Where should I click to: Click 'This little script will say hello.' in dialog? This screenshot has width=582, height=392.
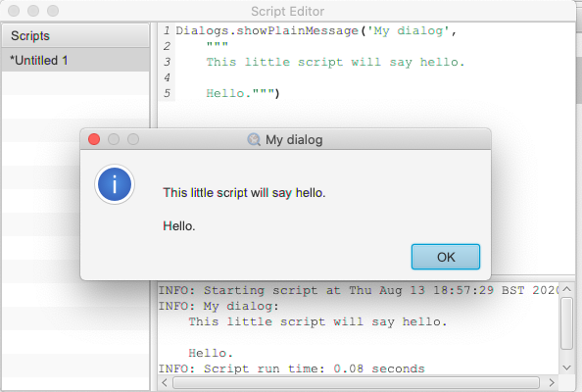244,193
